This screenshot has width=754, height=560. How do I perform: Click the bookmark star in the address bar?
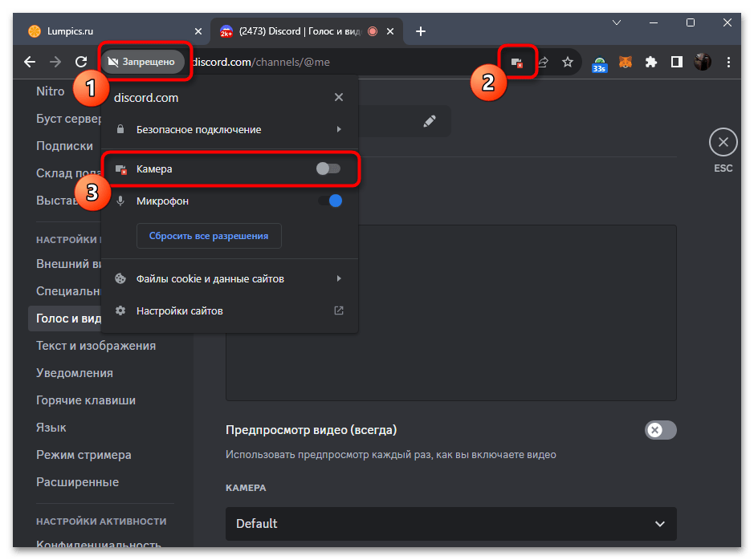(x=568, y=61)
